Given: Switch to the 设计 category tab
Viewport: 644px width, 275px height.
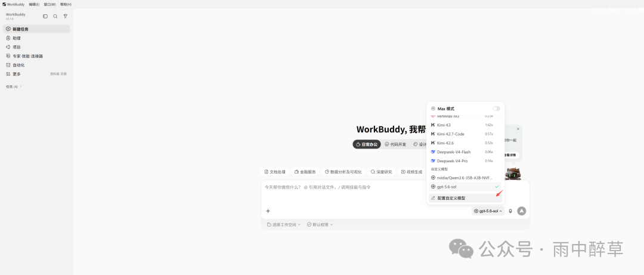Looking at the screenshot, I should pos(420,144).
